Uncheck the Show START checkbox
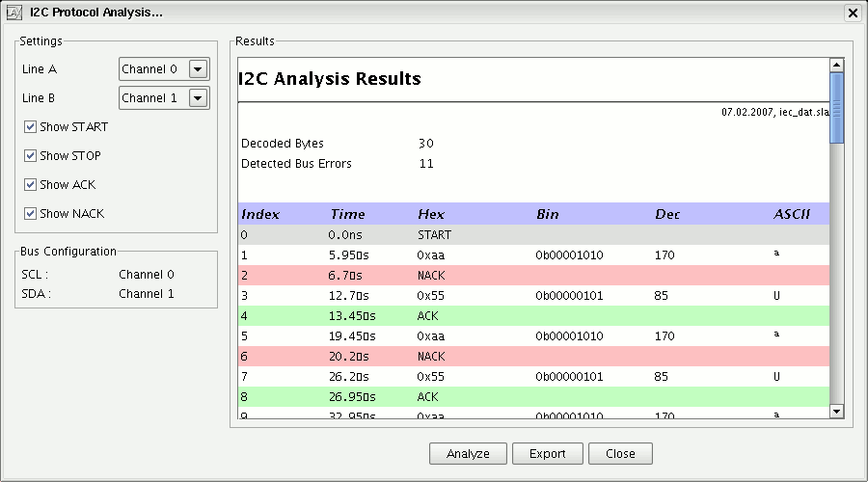The height and width of the screenshot is (482, 868). pos(31,127)
